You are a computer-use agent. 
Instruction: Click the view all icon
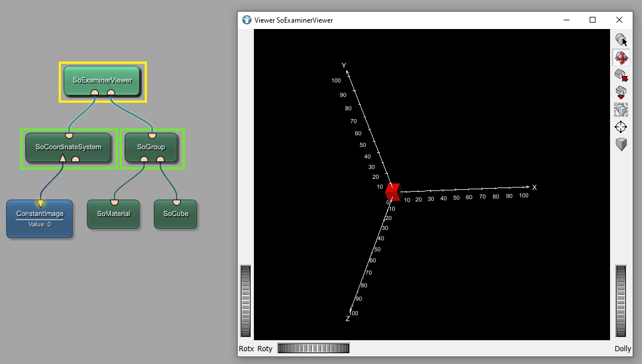[621, 110]
